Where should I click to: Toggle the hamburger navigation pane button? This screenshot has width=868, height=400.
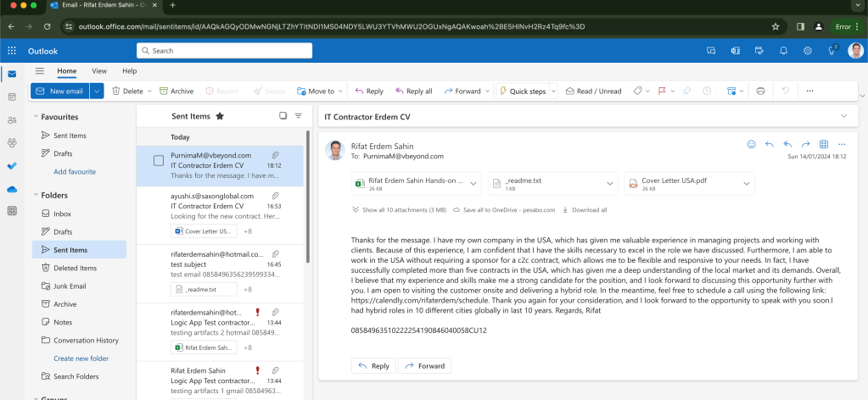(x=39, y=71)
